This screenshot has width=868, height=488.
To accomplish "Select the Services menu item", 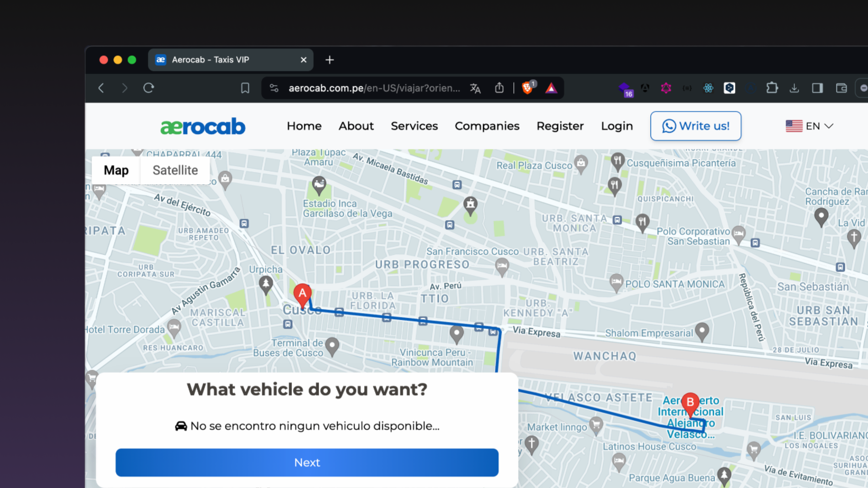I will coord(414,126).
